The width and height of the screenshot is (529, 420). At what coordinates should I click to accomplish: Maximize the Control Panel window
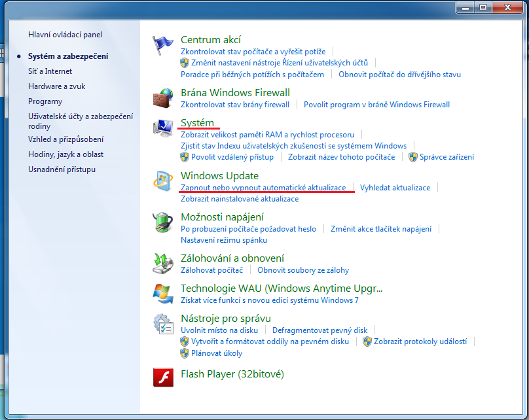[483, 7]
